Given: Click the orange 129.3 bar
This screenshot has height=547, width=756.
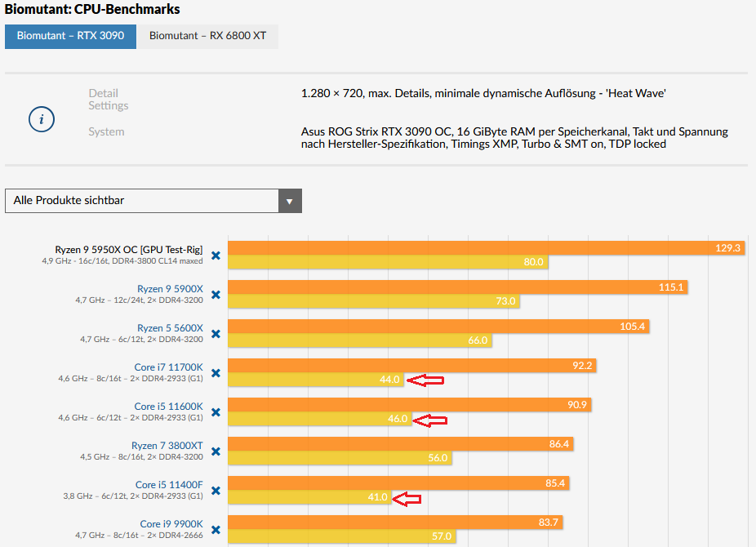Looking at the screenshot, I should (x=487, y=247).
